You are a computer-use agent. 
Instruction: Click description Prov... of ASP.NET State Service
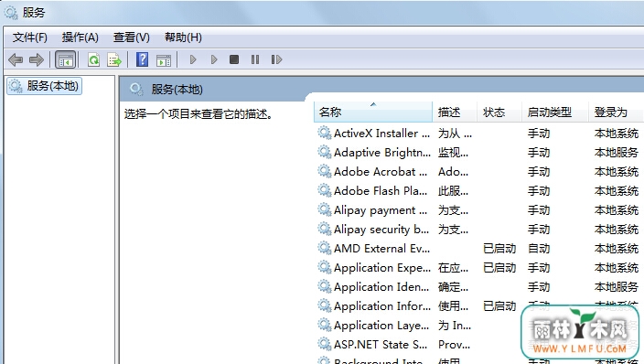point(454,344)
